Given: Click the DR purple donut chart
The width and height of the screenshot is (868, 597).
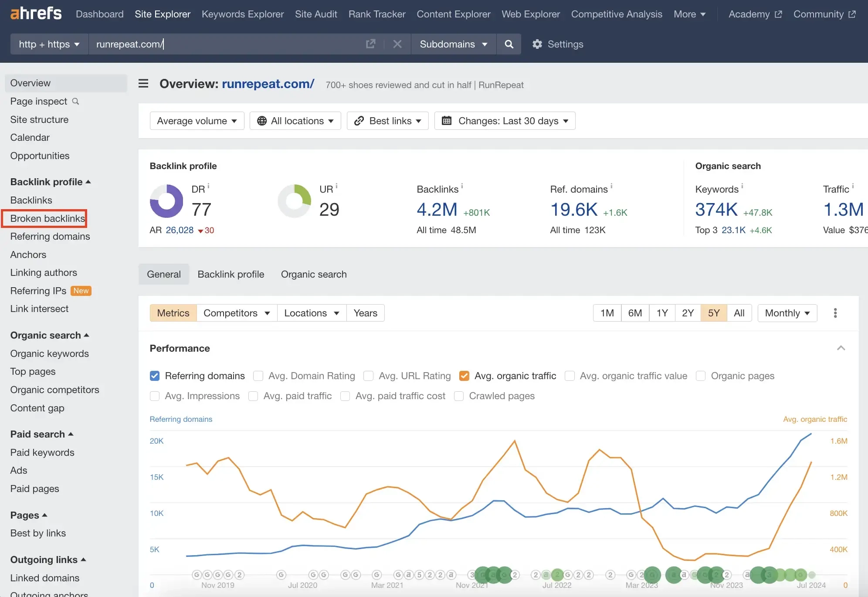Looking at the screenshot, I should 166,201.
